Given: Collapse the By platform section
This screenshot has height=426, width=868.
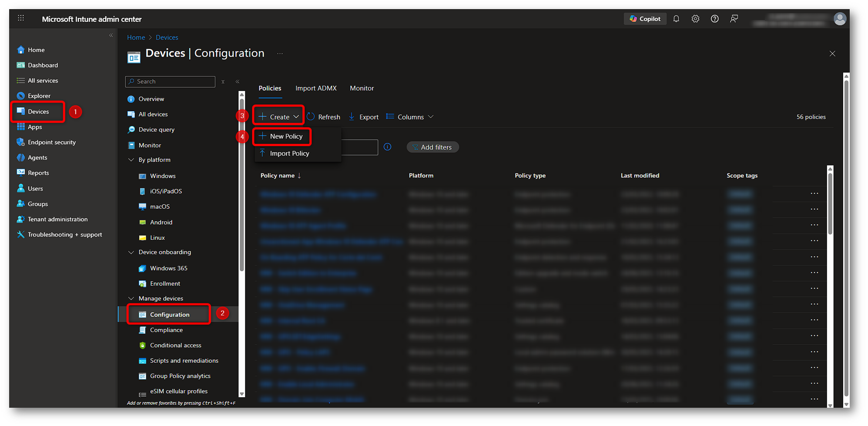Looking at the screenshot, I should [x=131, y=160].
